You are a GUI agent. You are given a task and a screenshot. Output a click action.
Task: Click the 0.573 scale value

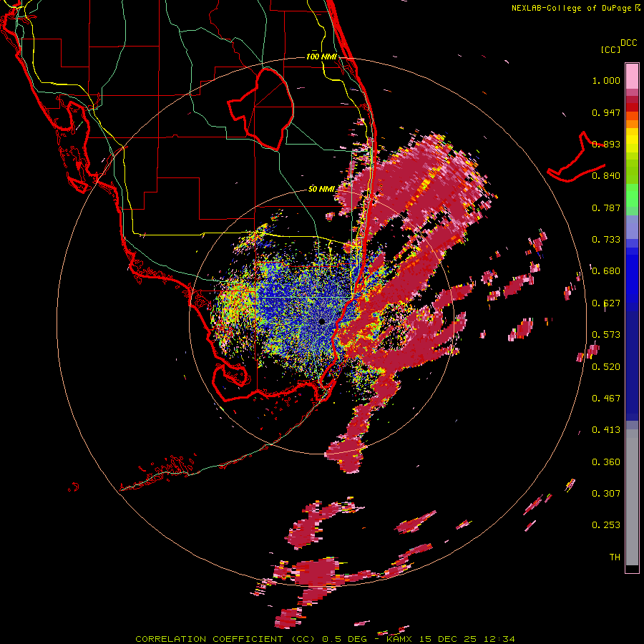point(606,335)
